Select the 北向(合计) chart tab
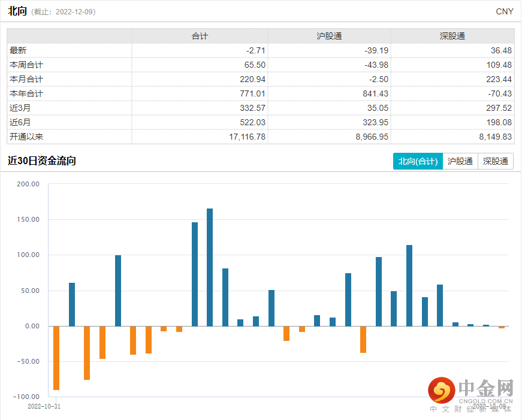The height and width of the screenshot is (420, 522). [x=418, y=161]
